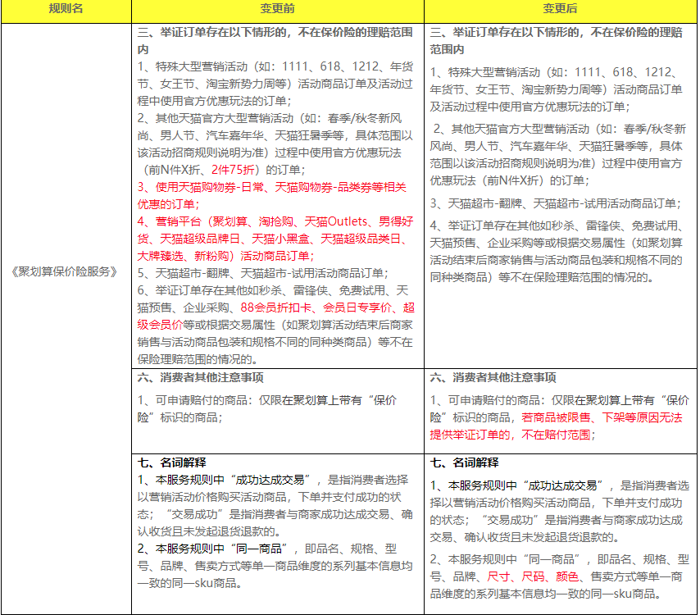Image resolution: width=700 pixels, height=615 pixels.
Task: Click the "规则名" column header
Action: click(x=66, y=9)
